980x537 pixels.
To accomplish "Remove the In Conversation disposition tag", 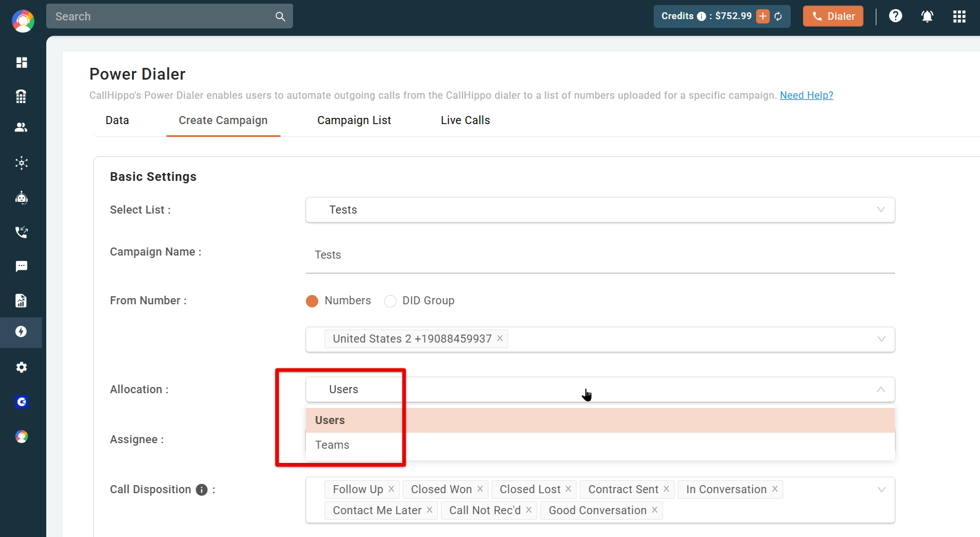I will (x=775, y=489).
